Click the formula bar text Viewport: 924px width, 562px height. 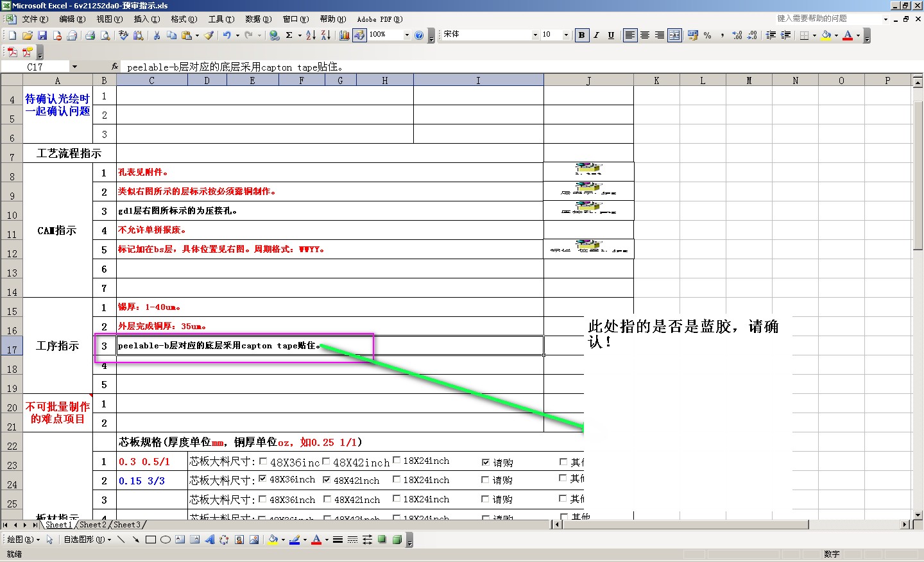point(234,67)
